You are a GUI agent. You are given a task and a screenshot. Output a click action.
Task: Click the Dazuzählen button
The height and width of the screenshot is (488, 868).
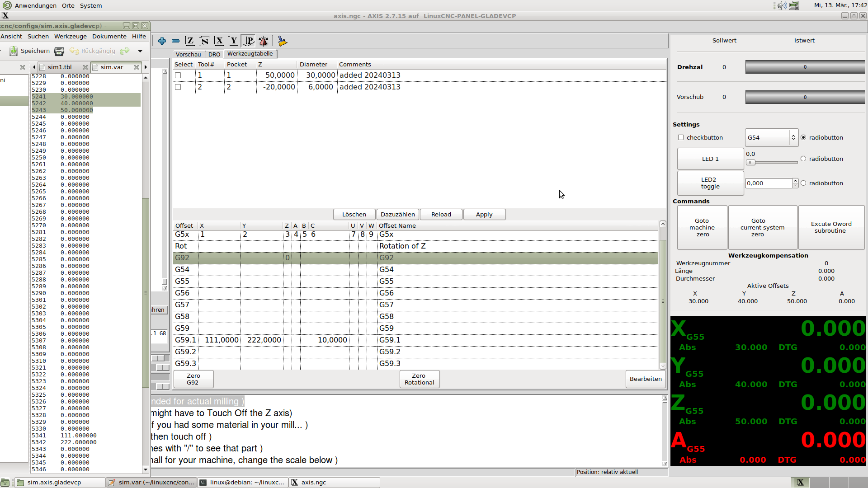(x=398, y=215)
